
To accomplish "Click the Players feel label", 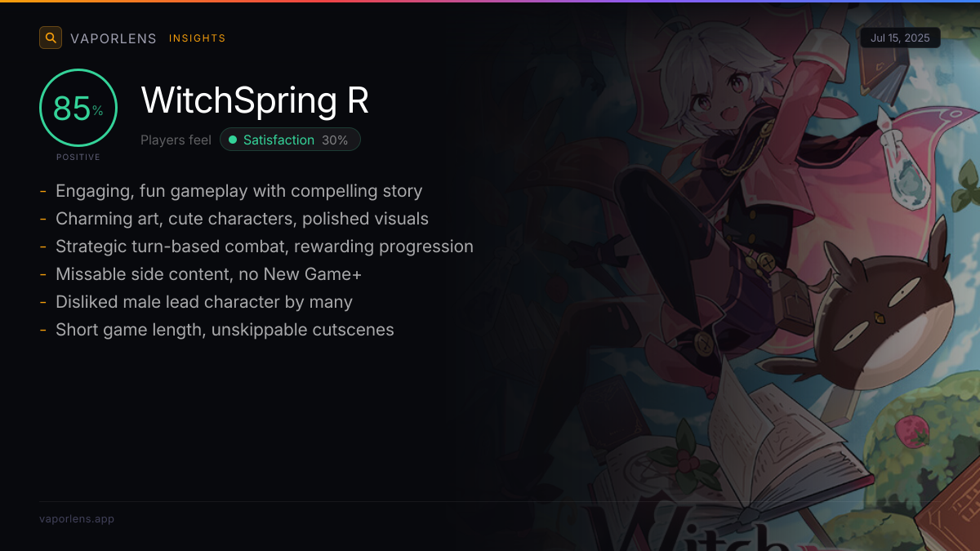I will coord(176,140).
